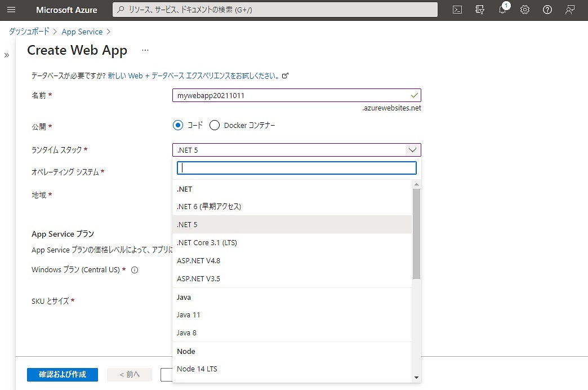
Task: Choose .NET 5 from the runtime list
Action: click(292, 224)
